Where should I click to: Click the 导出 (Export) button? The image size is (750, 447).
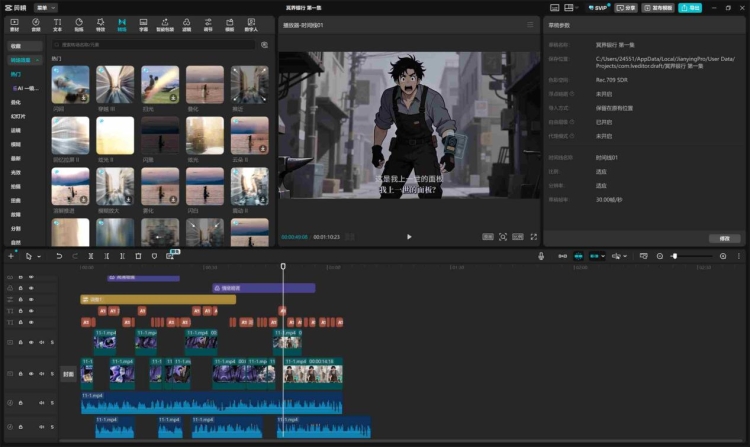click(x=690, y=7)
